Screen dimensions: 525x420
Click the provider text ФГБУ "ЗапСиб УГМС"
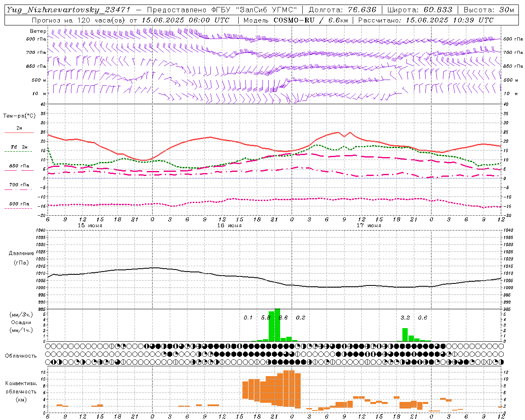point(253,10)
